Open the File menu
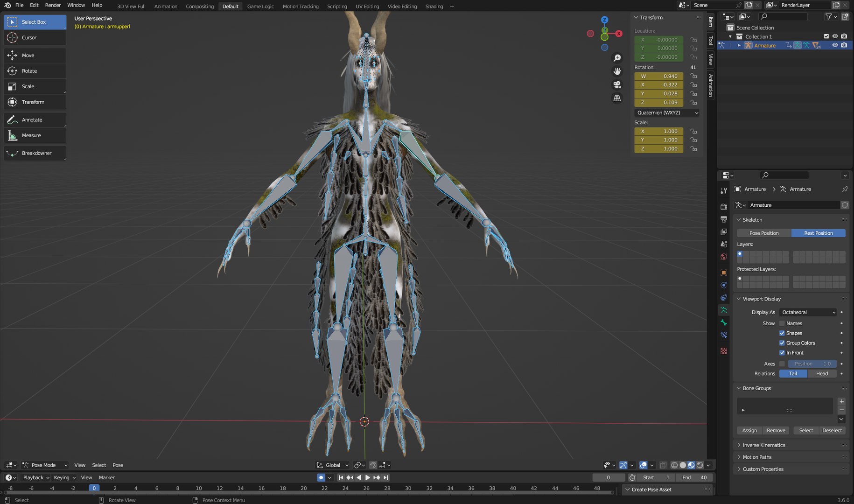Screen dimensions: 854x504 click(19, 5)
